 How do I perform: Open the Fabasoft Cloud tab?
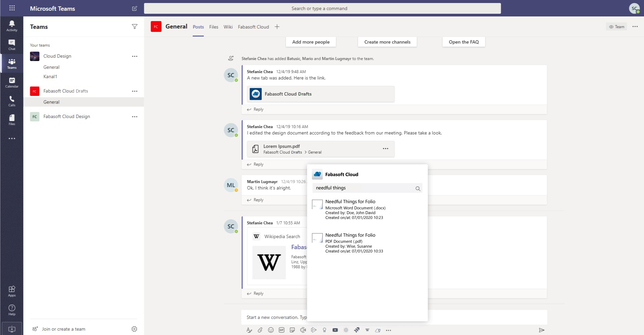click(253, 27)
